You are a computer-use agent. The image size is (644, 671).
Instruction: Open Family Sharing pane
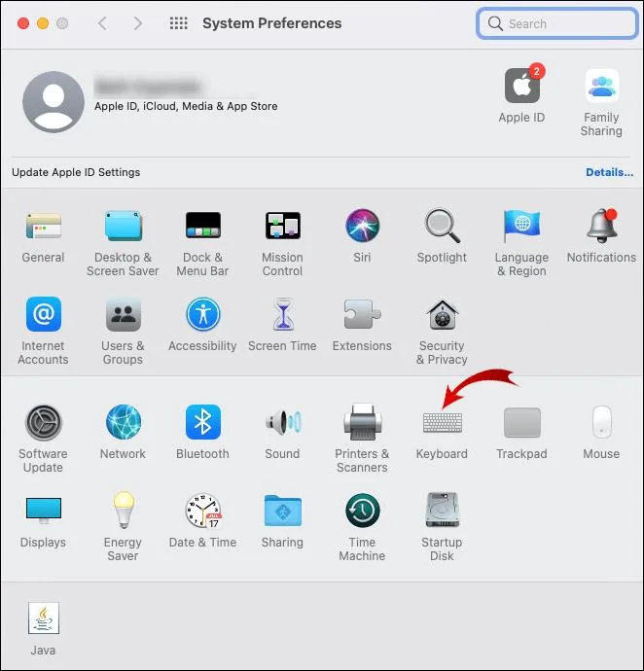pyautogui.click(x=601, y=86)
